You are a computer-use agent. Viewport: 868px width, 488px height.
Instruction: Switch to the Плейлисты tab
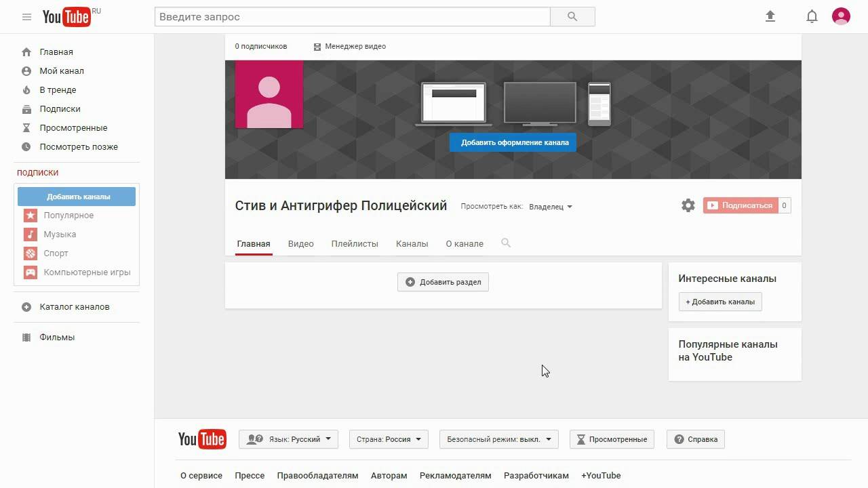pyautogui.click(x=355, y=243)
